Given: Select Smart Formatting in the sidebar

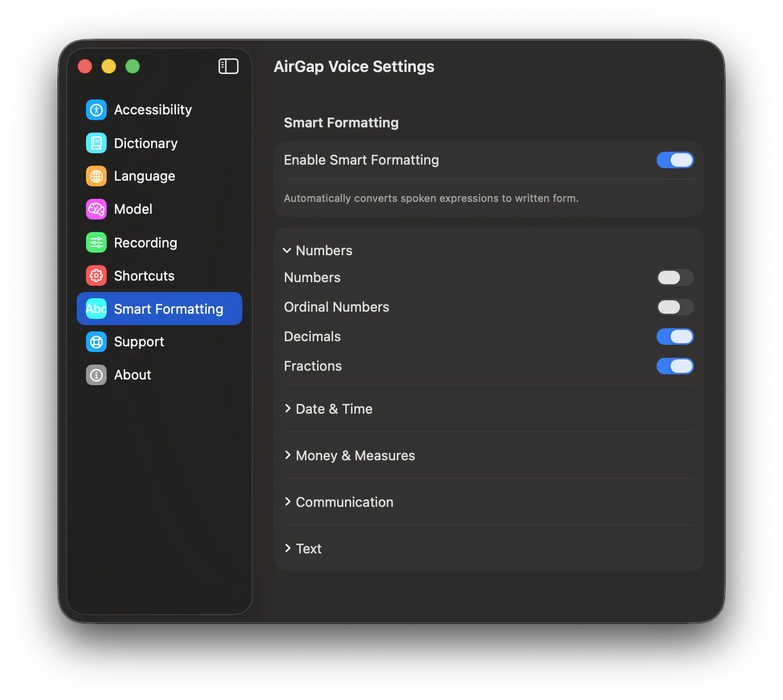Looking at the screenshot, I should pyautogui.click(x=160, y=309).
